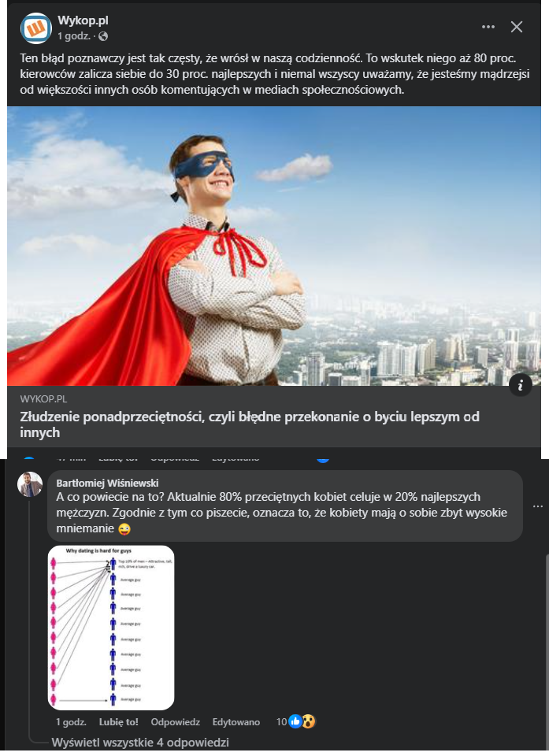Click the like reaction icon under the comment
Screen dimensions: 549x756
click(295, 721)
